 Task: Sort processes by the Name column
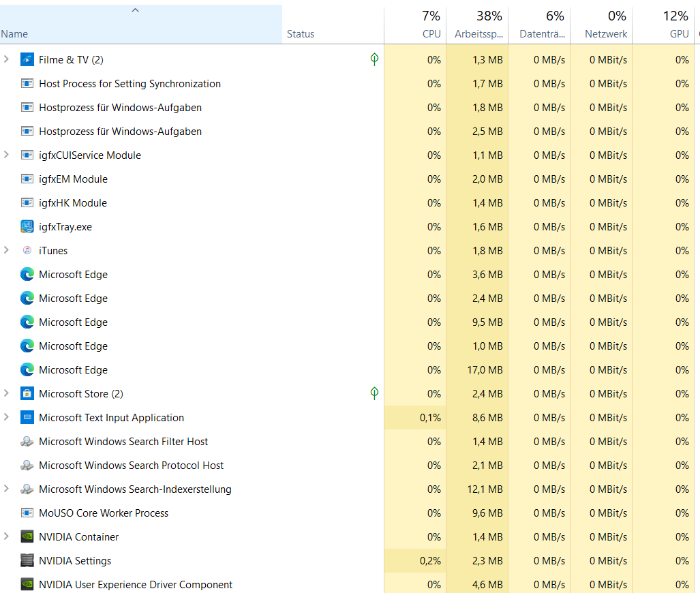click(140, 24)
